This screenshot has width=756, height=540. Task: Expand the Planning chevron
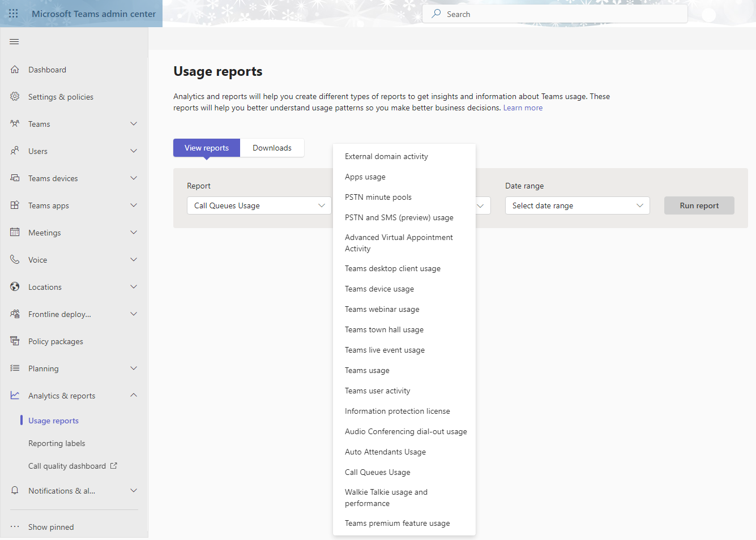point(134,368)
